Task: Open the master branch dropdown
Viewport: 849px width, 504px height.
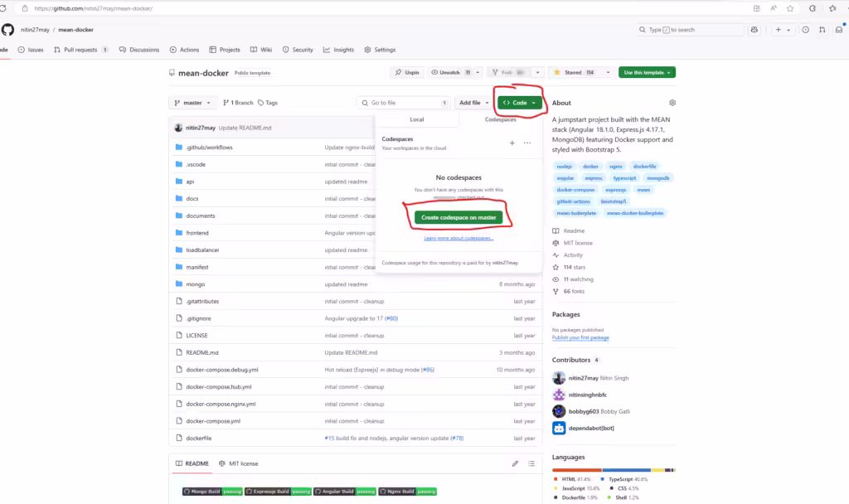Action: point(192,102)
